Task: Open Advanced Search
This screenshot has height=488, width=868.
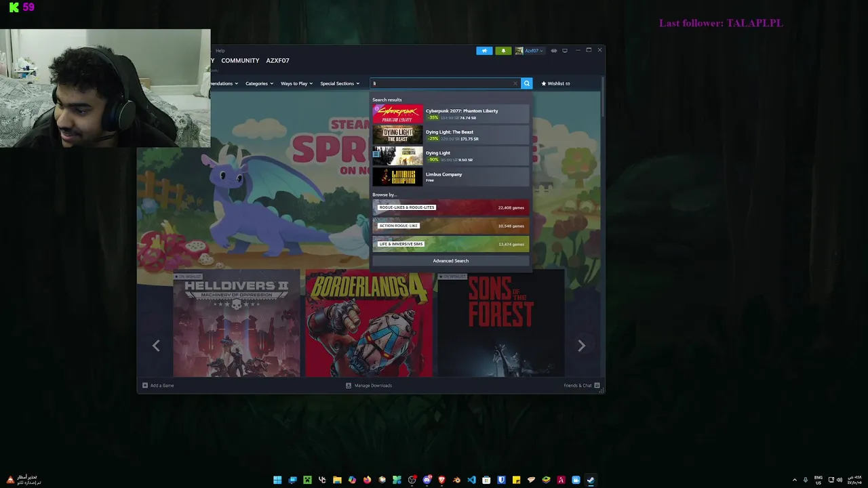Action: [x=450, y=261]
